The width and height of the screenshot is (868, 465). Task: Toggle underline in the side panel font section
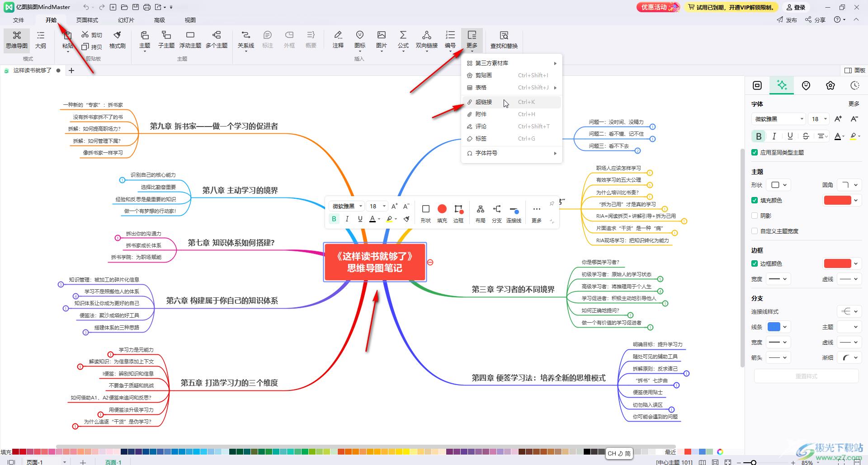[790, 136]
